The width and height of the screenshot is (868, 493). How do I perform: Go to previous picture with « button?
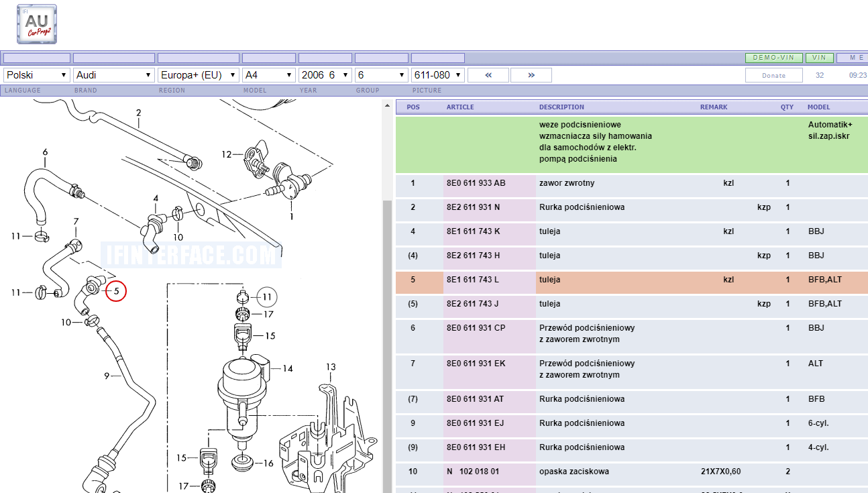point(488,75)
